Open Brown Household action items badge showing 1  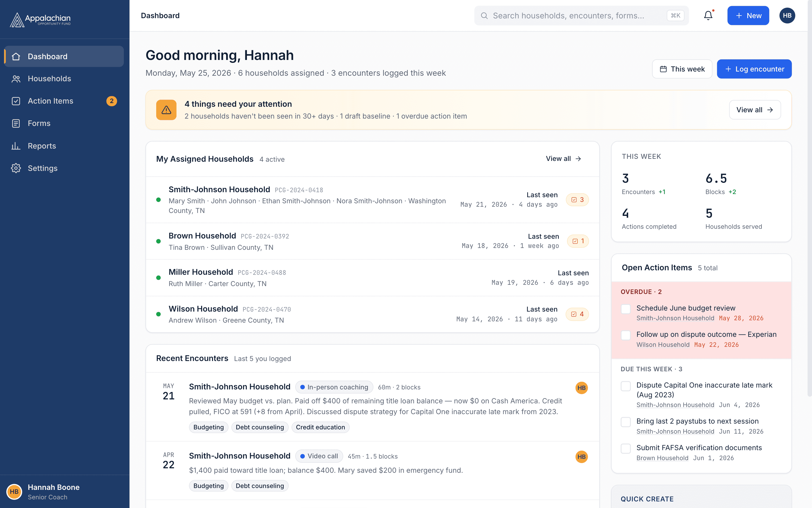pyautogui.click(x=578, y=241)
